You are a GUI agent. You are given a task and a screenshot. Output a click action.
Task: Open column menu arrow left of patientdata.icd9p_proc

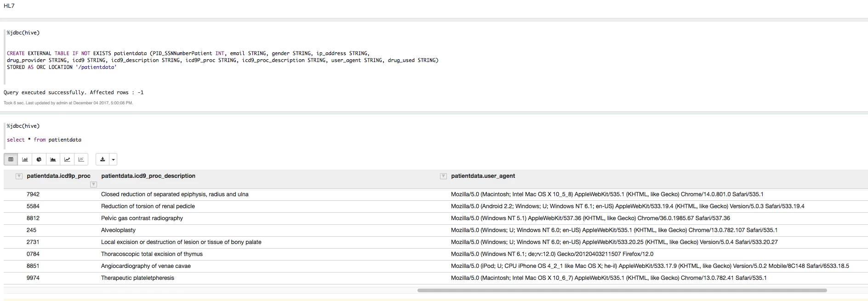19,176
